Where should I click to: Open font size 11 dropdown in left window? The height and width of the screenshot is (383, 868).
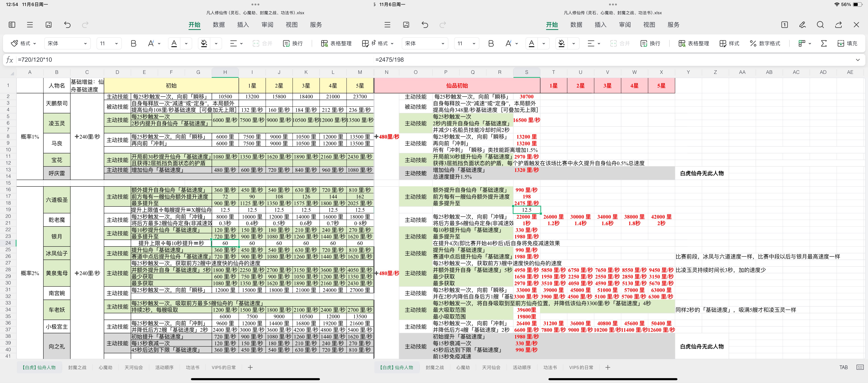pyautogui.click(x=109, y=43)
